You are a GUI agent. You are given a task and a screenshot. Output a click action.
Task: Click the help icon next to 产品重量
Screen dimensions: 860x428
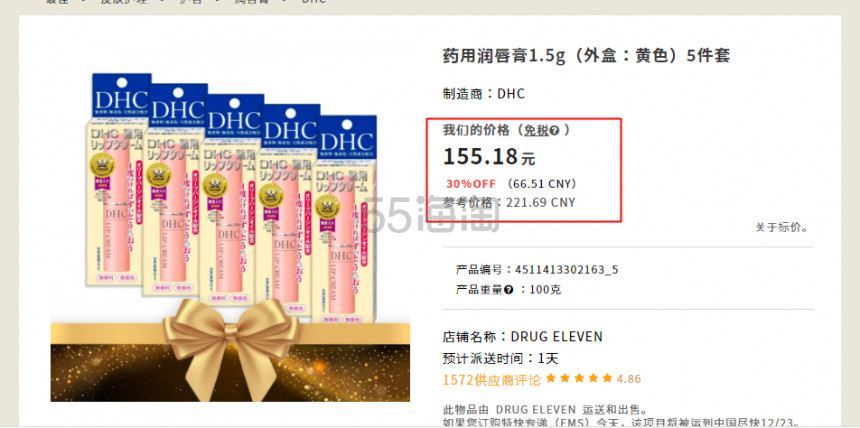[508, 290]
